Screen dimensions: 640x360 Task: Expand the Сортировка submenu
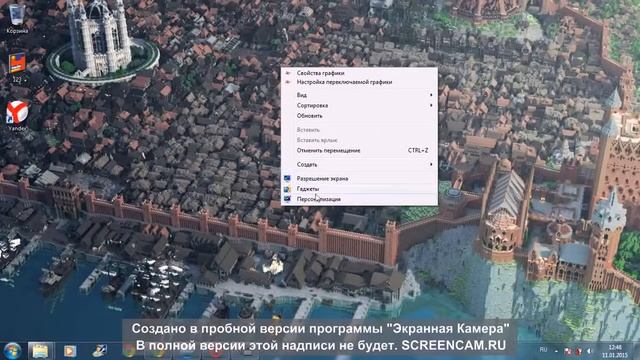[x=359, y=105]
